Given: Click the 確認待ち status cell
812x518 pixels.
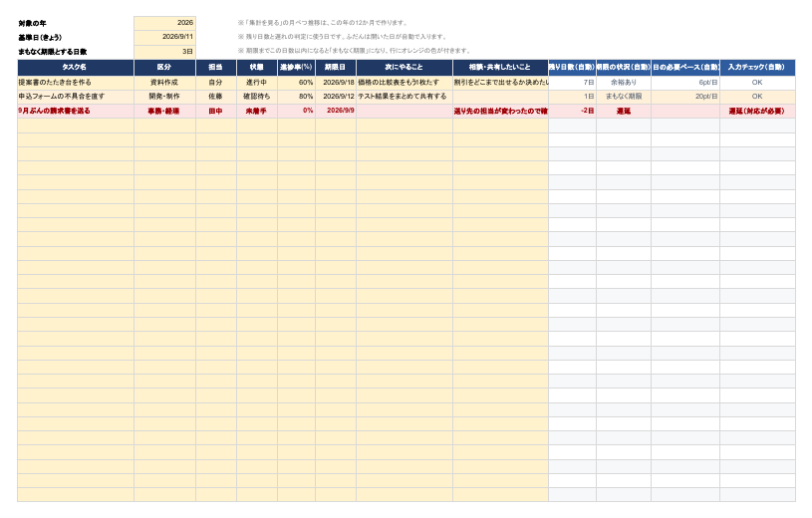Looking at the screenshot, I should pyautogui.click(x=257, y=97).
